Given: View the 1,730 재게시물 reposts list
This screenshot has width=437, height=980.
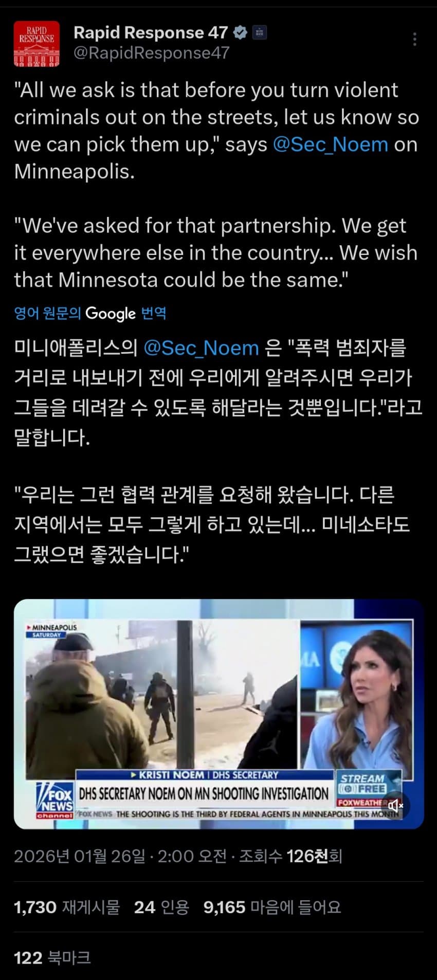Looking at the screenshot, I should point(67,907).
